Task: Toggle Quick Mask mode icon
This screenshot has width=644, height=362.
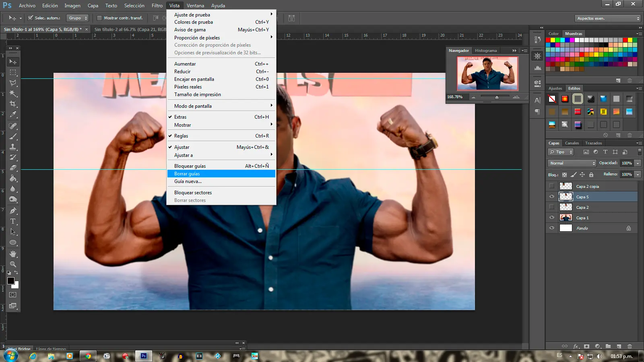Action: 13,295
